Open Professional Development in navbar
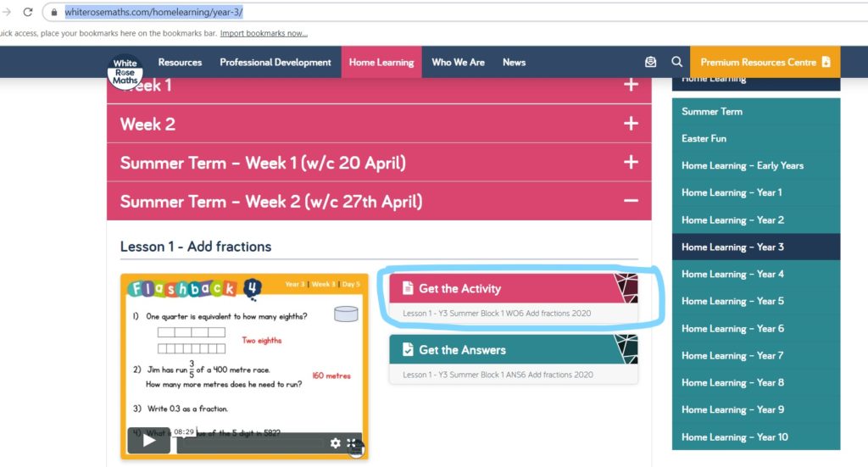Image resolution: width=868 pixels, height=467 pixels. 275,62
